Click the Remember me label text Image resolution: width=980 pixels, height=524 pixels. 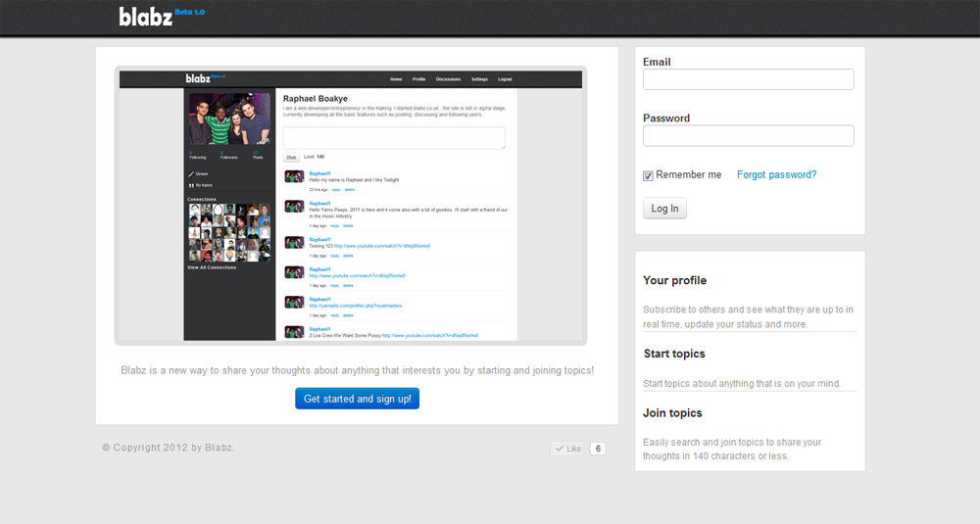point(688,175)
